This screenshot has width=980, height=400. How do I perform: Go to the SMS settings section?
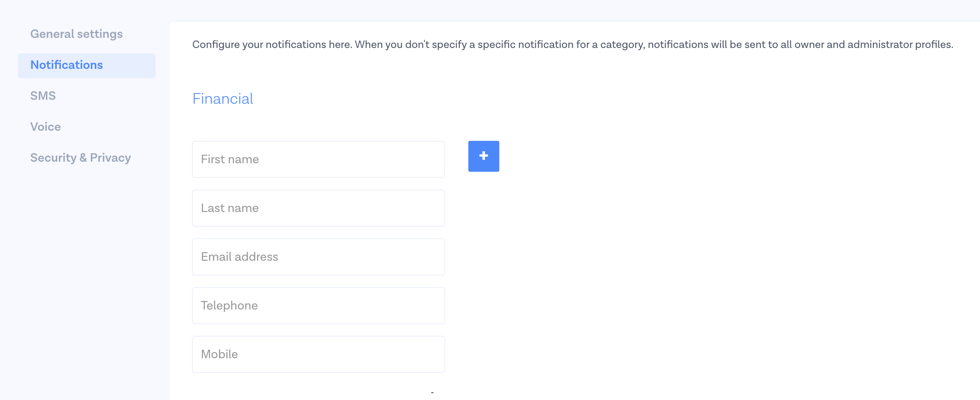click(43, 96)
